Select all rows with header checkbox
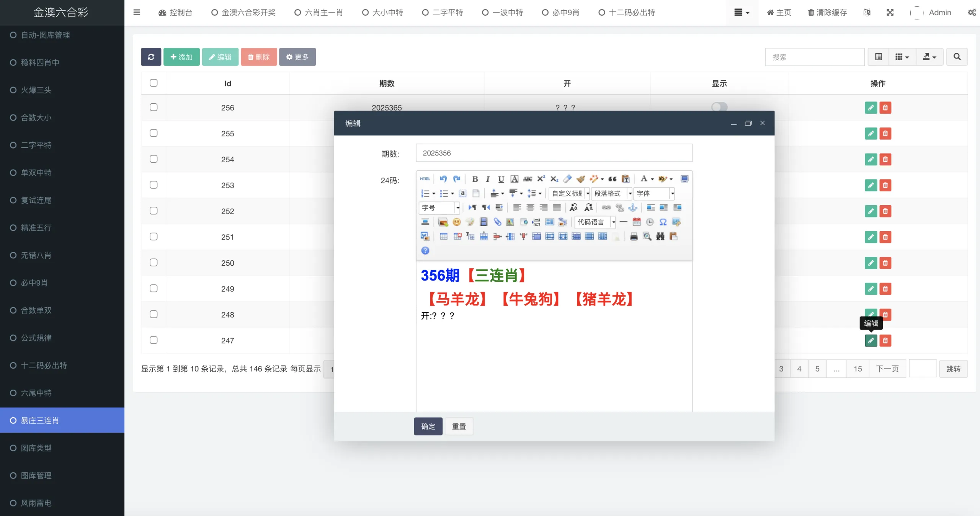This screenshot has height=516, width=980. coord(154,83)
